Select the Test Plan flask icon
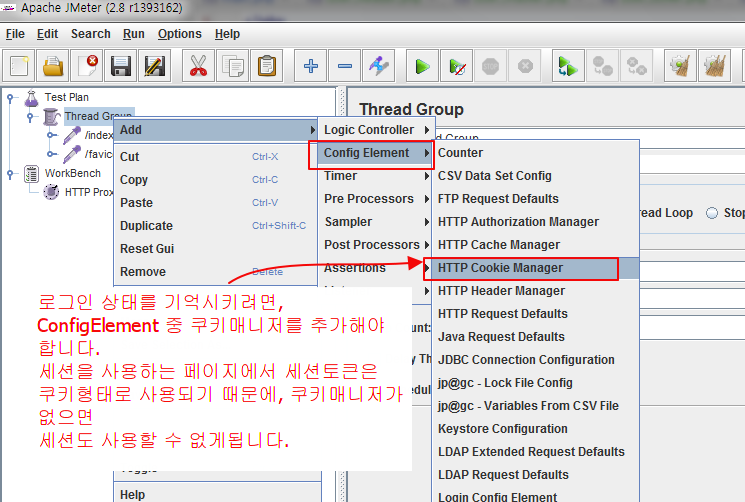This screenshot has width=745, height=502. point(31,98)
